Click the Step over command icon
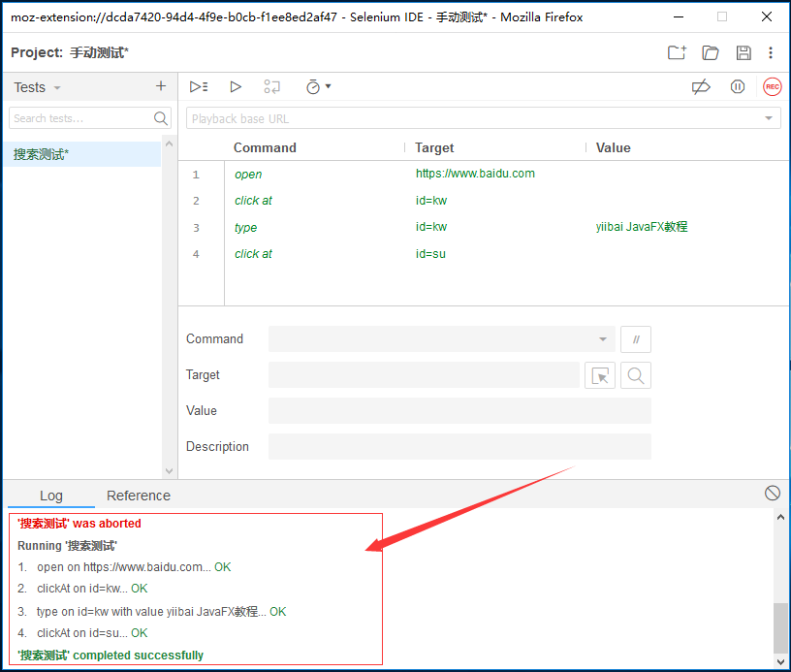791x672 pixels. pos(272,87)
